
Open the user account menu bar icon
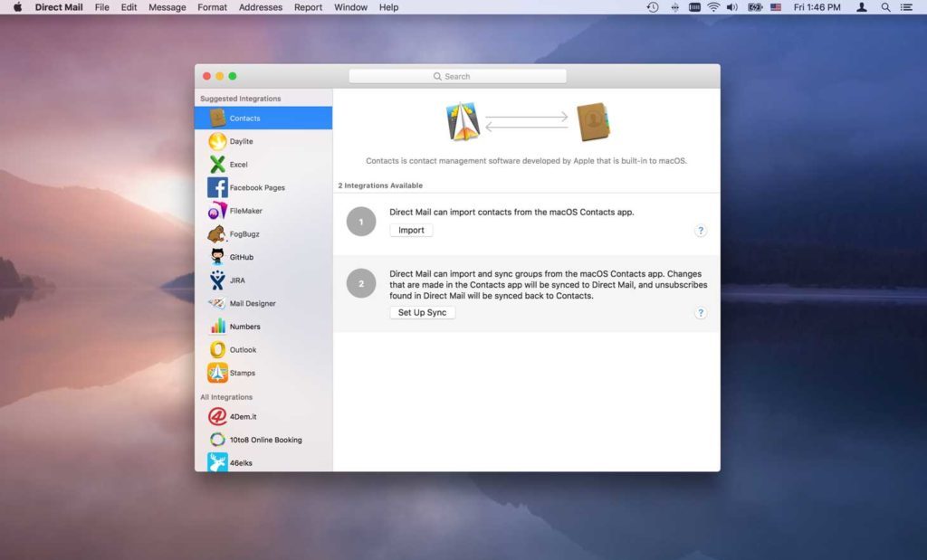point(862,7)
